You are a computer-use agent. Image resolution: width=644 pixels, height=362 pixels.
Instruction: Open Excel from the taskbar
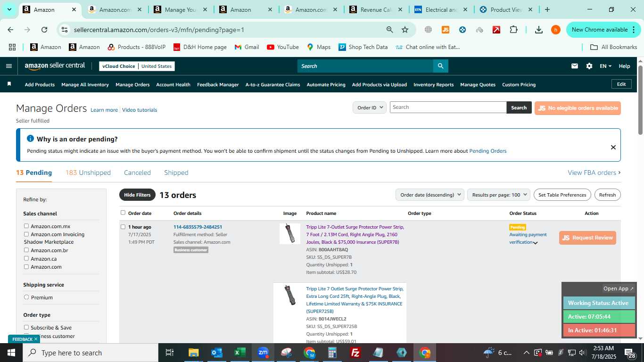pyautogui.click(x=239, y=353)
